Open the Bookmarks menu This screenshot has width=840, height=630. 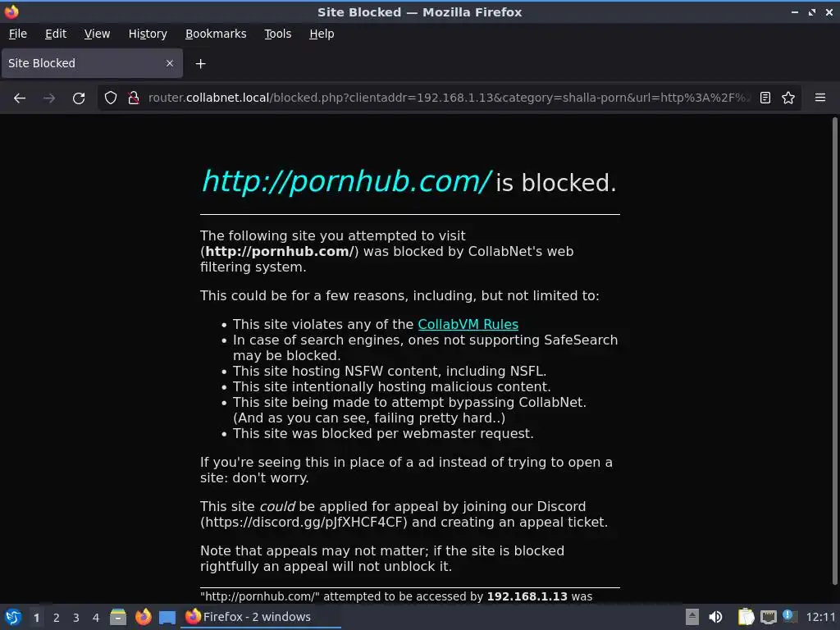[x=216, y=34]
